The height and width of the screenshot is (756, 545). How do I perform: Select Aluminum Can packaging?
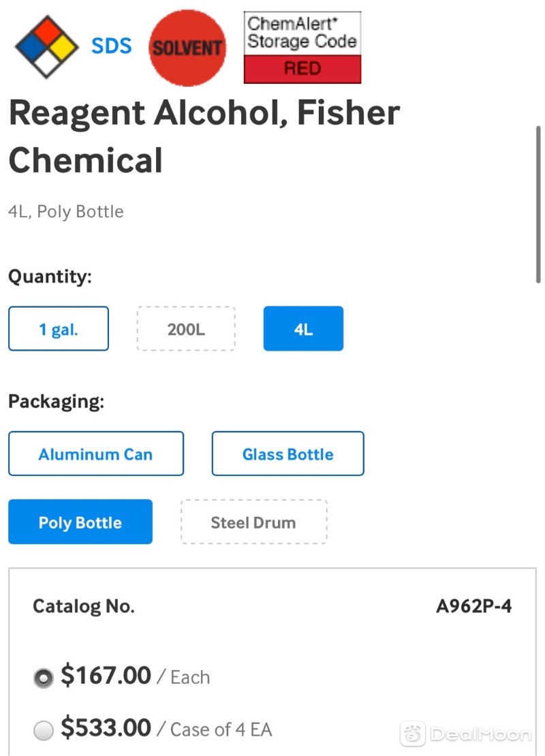96,454
